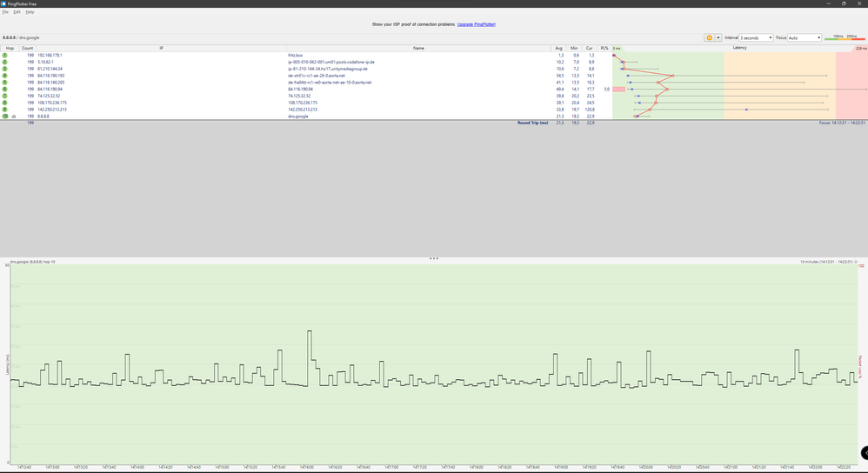
Task: Select IP cell 108.170.236.175
Action: point(52,103)
